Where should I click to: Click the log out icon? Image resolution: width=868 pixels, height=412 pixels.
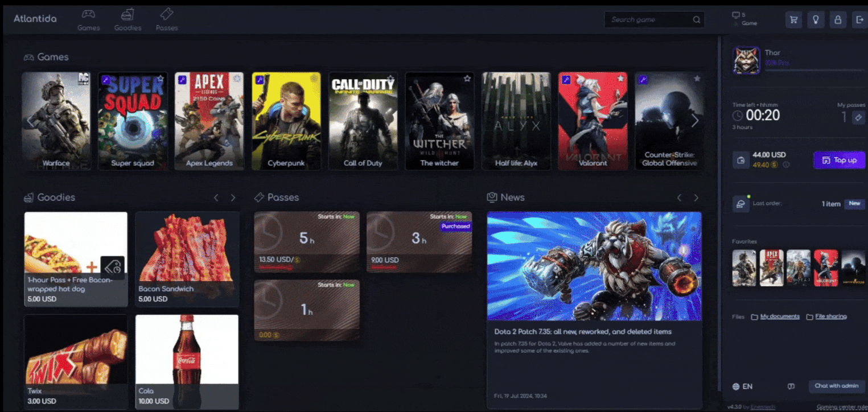point(859,20)
